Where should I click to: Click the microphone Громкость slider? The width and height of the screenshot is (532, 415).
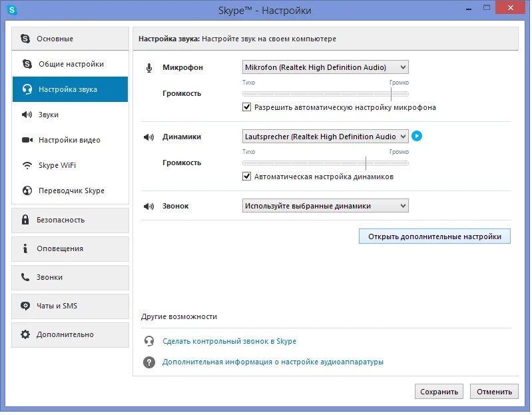coord(326,94)
